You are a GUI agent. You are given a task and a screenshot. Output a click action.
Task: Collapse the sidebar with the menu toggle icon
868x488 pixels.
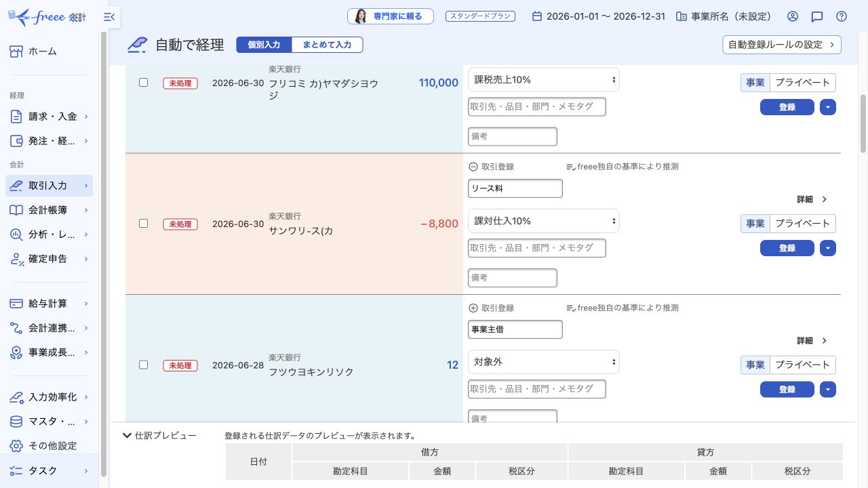[109, 17]
